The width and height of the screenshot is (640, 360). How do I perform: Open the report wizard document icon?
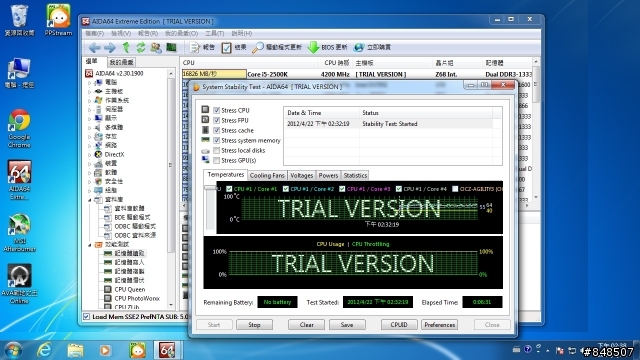[195, 48]
